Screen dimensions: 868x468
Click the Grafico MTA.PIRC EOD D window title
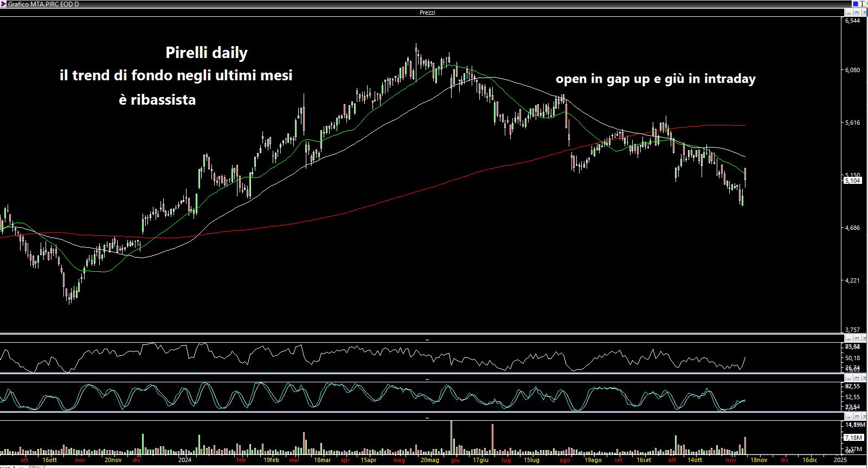coord(43,4)
